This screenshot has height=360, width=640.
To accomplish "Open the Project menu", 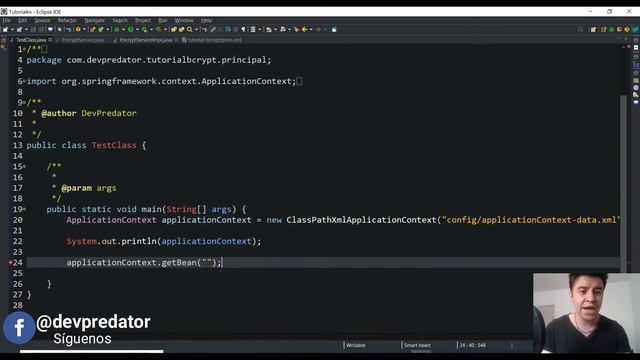I will 143,20.
